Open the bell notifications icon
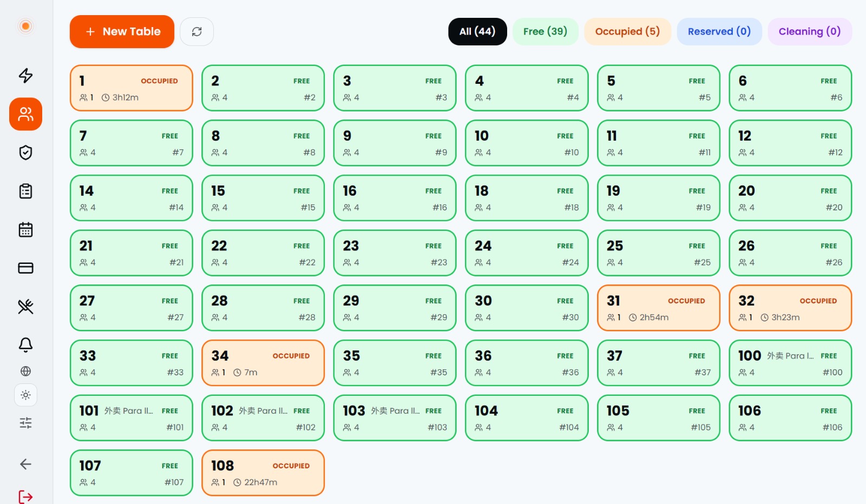 pos(25,345)
